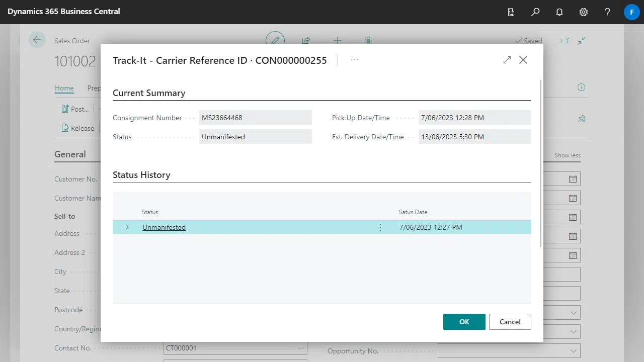This screenshot has height=362, width=644.
Task: Collapse the Current Summary section
Action: coord(149,93)
